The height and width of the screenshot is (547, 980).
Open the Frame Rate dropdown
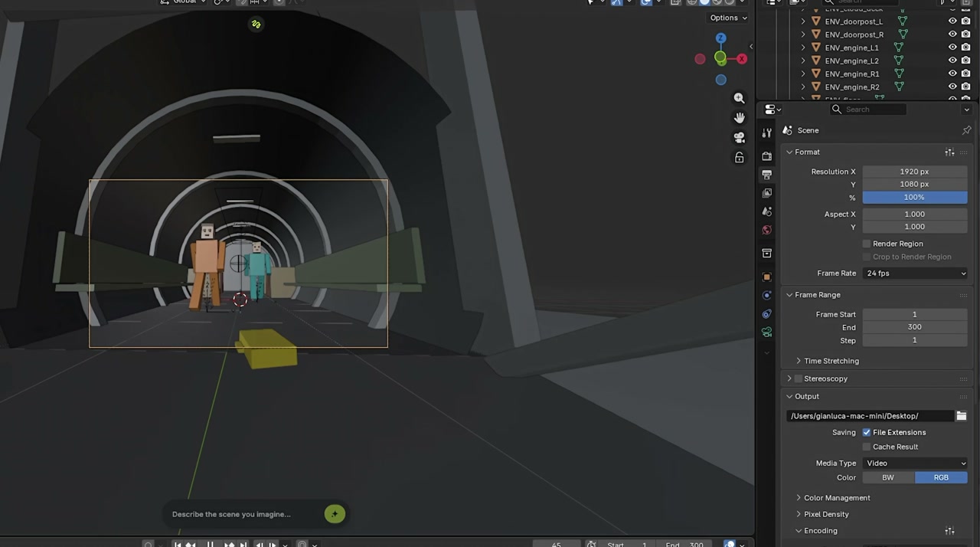tap(915, 273)
